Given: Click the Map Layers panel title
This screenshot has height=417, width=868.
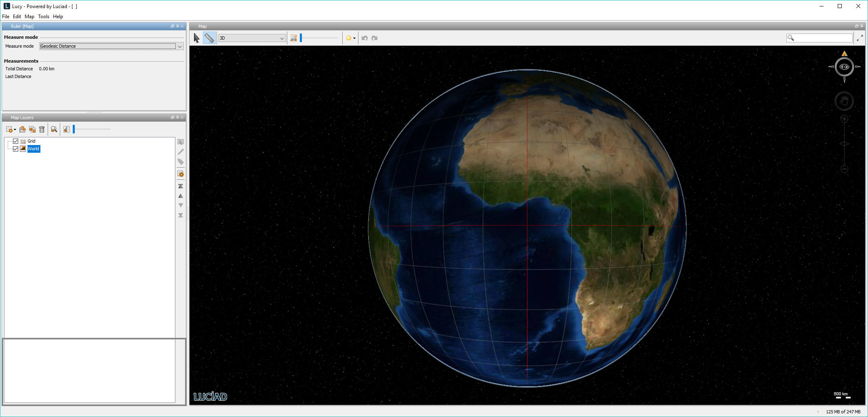Looking at the screenshot, I should tap(22, 118).
